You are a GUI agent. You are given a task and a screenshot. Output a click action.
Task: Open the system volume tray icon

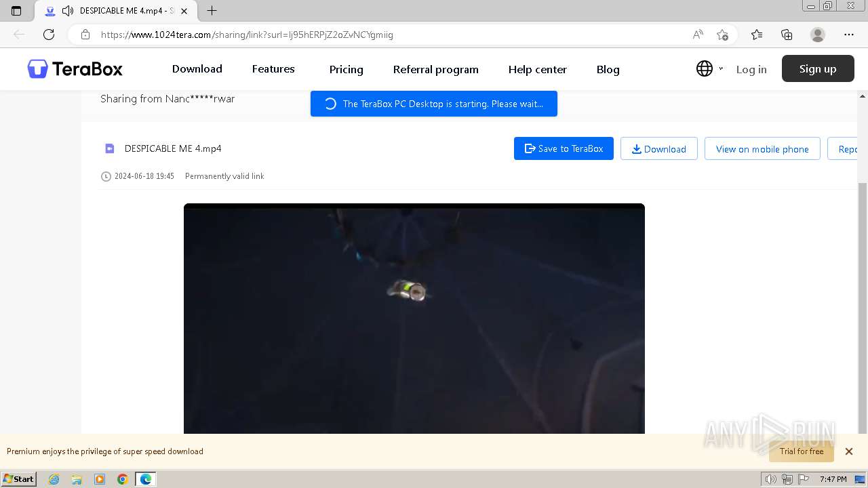coord(771,479)
